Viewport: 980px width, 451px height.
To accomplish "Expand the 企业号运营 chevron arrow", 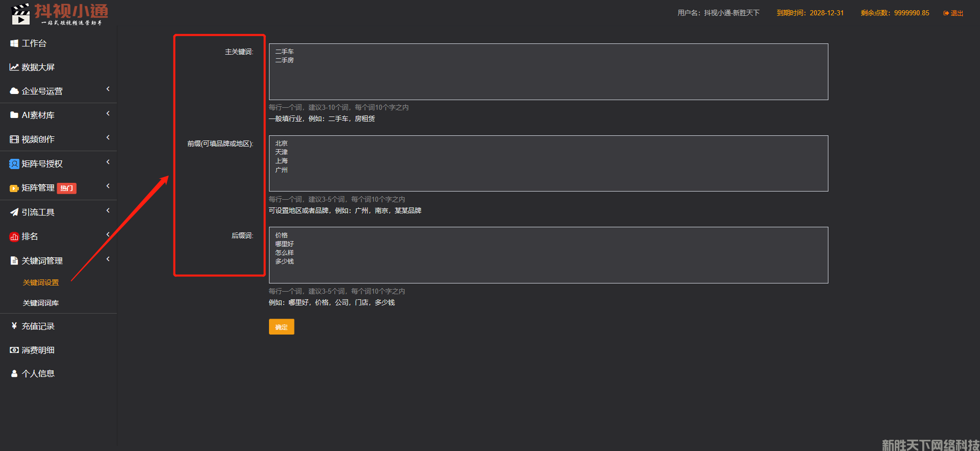I will tap(108, 89).
